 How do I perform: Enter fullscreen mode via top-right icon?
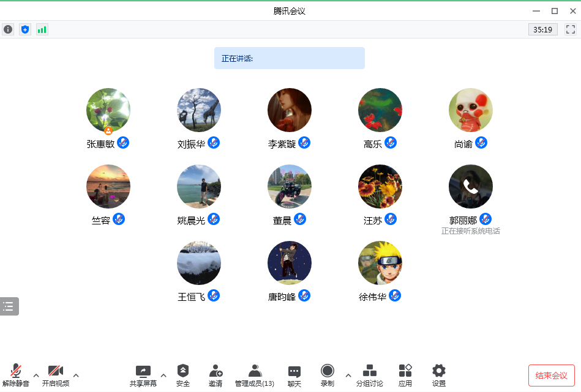point(571,29)
